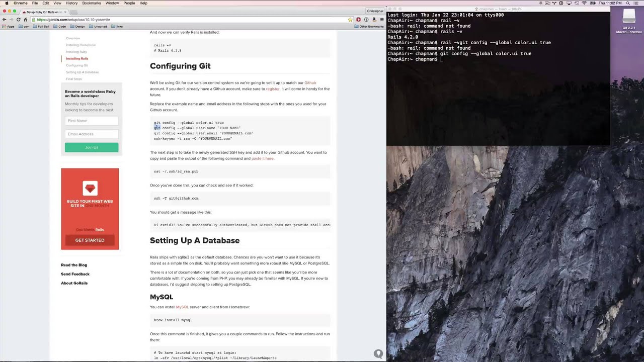644x362 pixels.
Task: Click the Chrome forward arrow
Action: pos(12,20)
